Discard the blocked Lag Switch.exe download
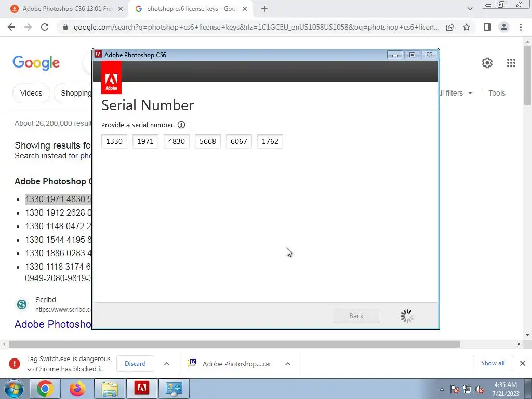Viewport: 532px width, 399px height. [135, 363]
